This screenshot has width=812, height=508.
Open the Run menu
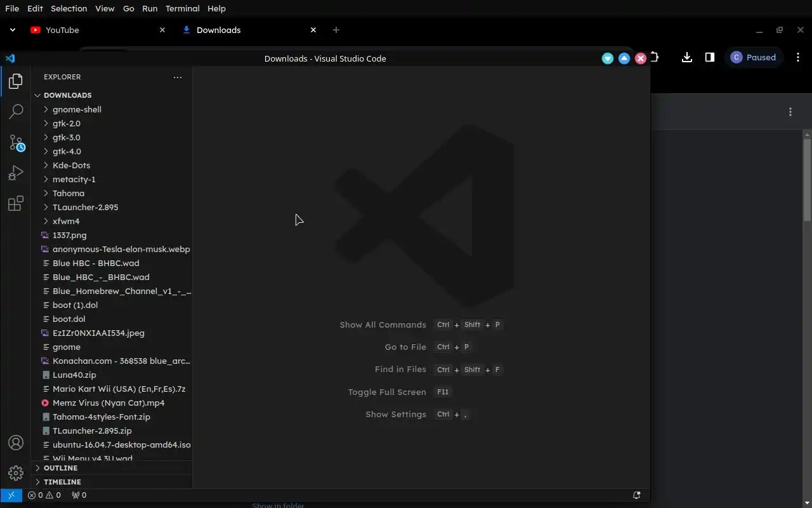(x=150, y=8)
